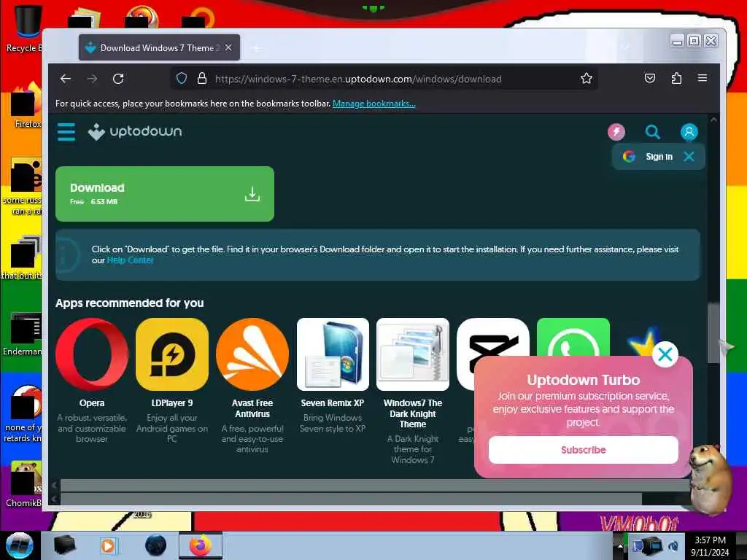Open the dark globe taskbar icon
The height and width of the screenshot is (560, 747).
[x=155, y=545]
